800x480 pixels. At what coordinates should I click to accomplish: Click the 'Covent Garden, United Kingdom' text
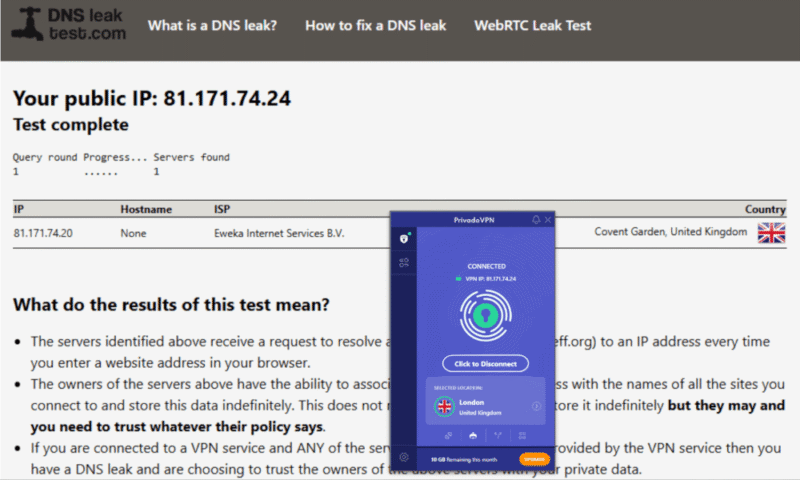tap(670, 232)
